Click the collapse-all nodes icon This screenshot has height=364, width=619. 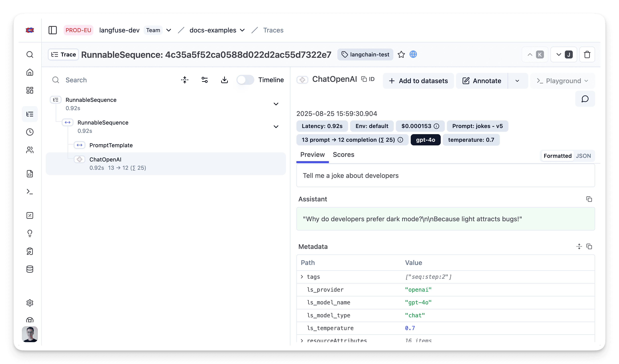point(185,80)
